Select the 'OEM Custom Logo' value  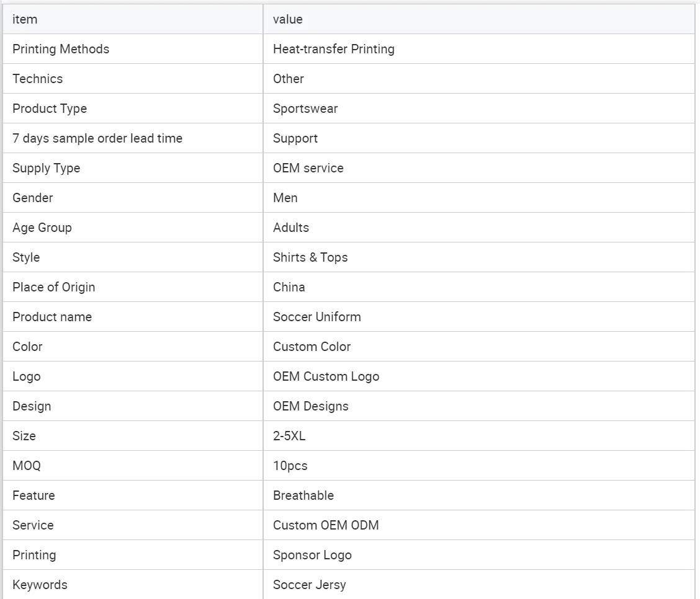click(326, 376)
